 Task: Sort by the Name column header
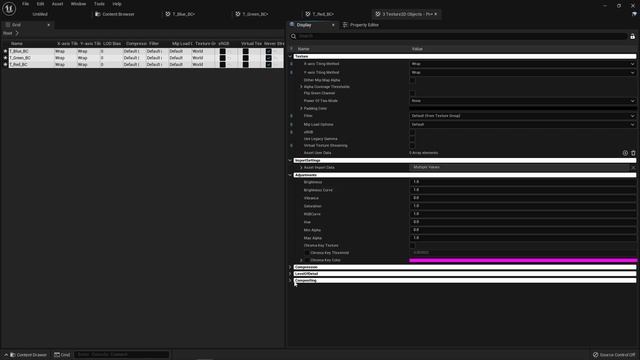tap(17, 44)
